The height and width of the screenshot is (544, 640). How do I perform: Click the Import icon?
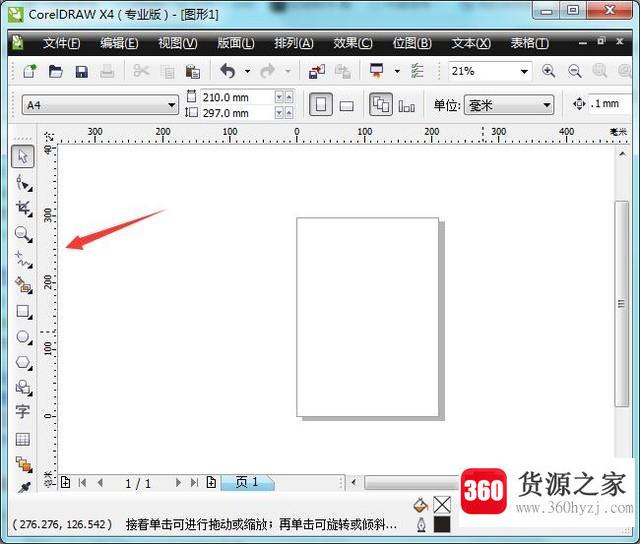tap(317, 71)
